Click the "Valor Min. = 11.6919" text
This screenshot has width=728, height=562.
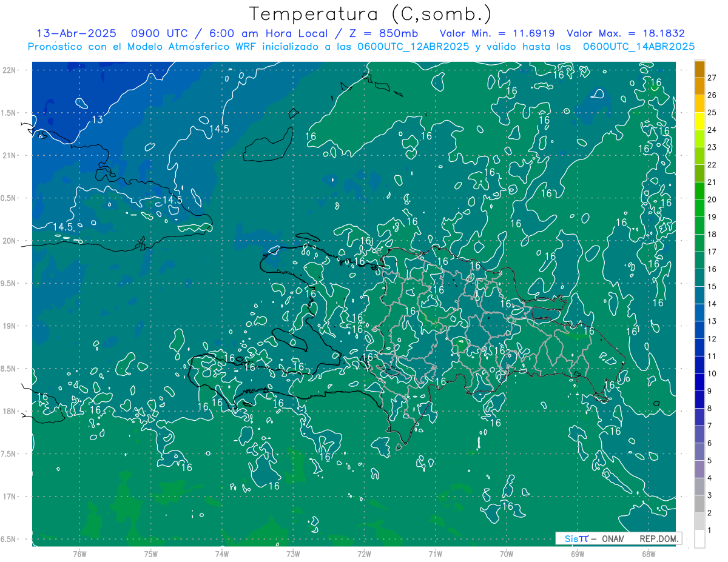[x=497, y=33]
